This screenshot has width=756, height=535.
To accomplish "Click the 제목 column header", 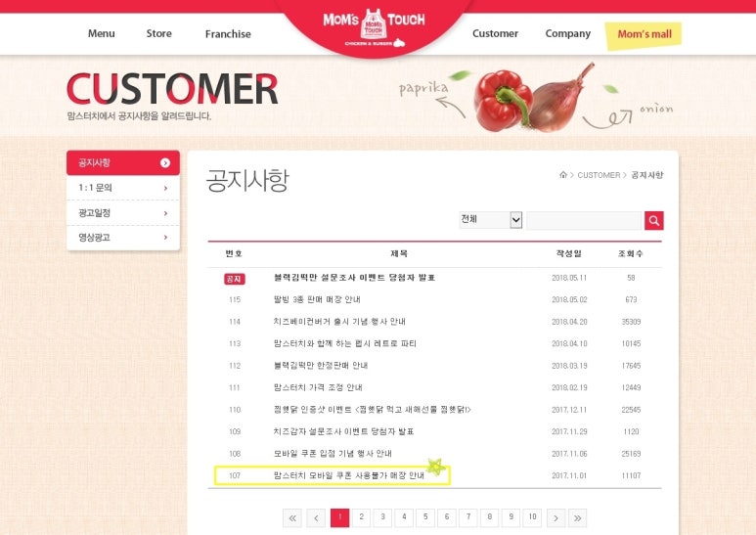I will 399,253.
